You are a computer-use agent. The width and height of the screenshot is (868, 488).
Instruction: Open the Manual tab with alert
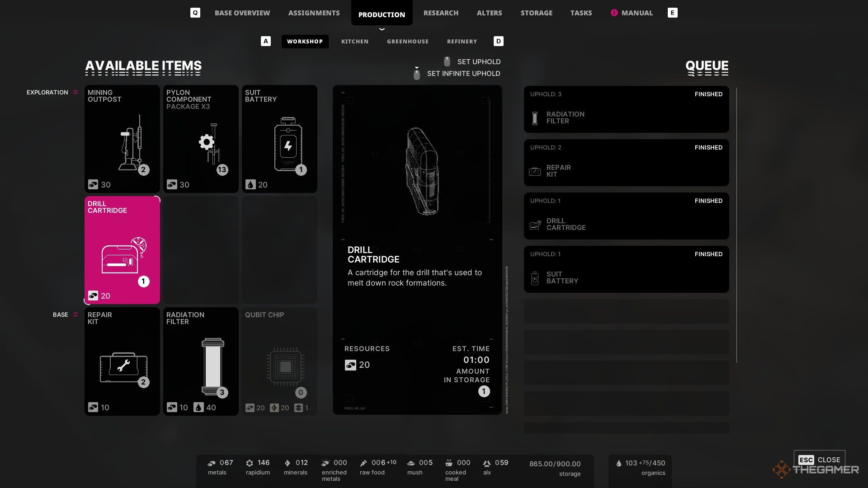click(x=632, y=13)
